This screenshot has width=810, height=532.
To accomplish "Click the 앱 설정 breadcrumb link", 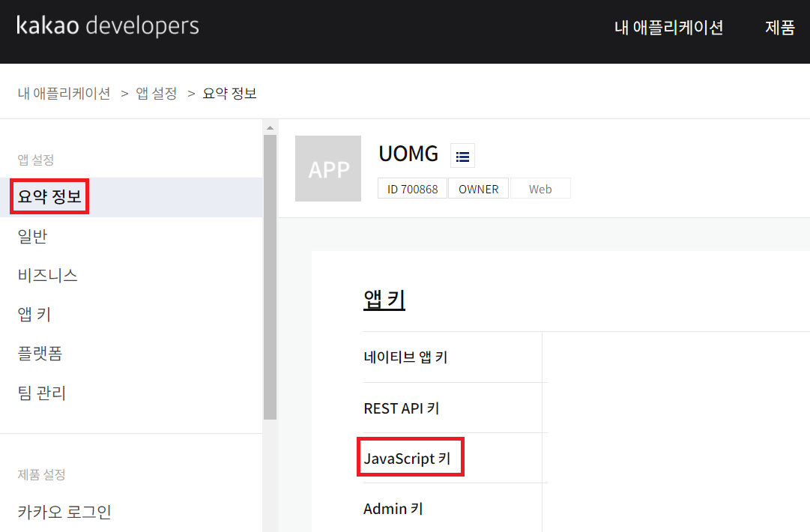I will point(157,94).
